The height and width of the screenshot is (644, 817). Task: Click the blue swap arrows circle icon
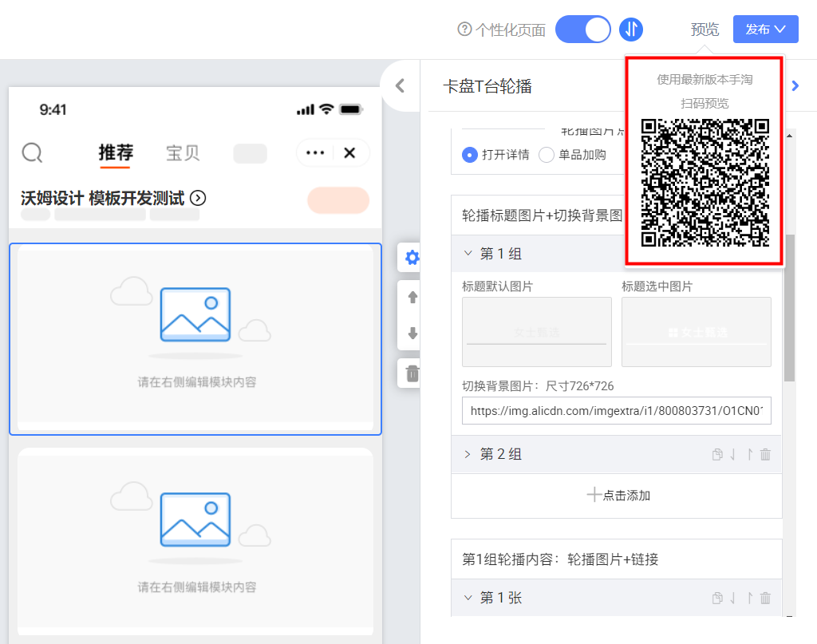[631, 30]
